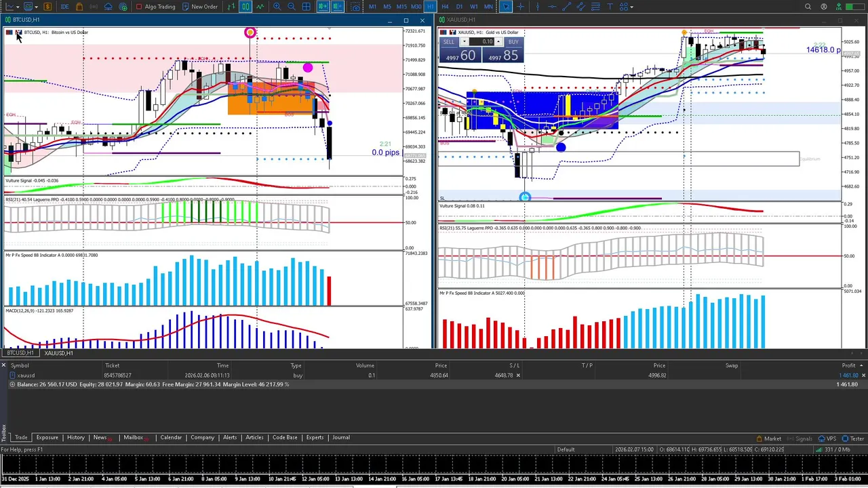The width and height of the screenshot is (868, 488).
Task: Open the History tab in Toolbox
Action: tap(75, 438)
